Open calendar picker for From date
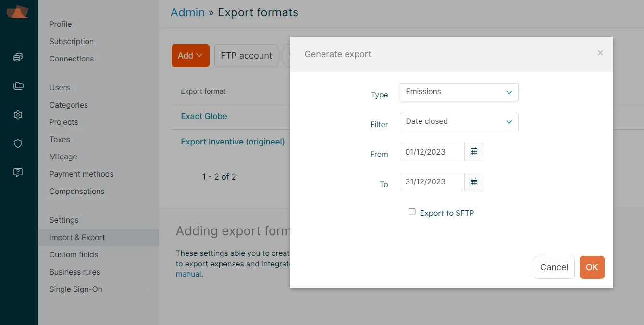The width and height of the screenshot is (644, 325). tap(473, 152)
